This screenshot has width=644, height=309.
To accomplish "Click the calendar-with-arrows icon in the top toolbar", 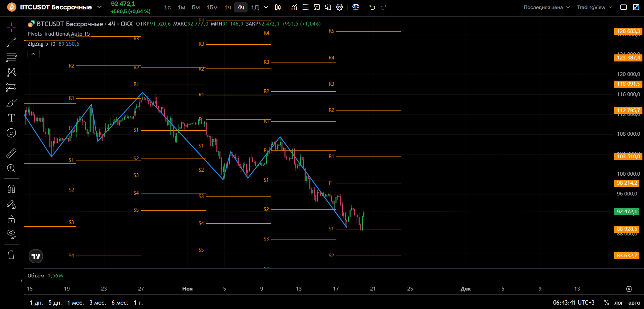I will point(328,7).
